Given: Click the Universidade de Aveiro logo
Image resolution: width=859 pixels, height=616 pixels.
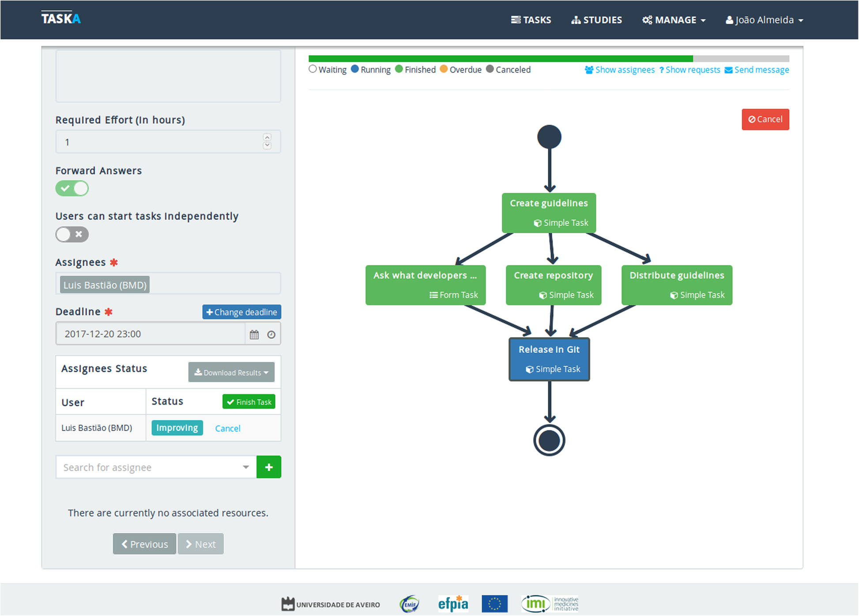Looking at the screenshot, I should tap(331, 604).
